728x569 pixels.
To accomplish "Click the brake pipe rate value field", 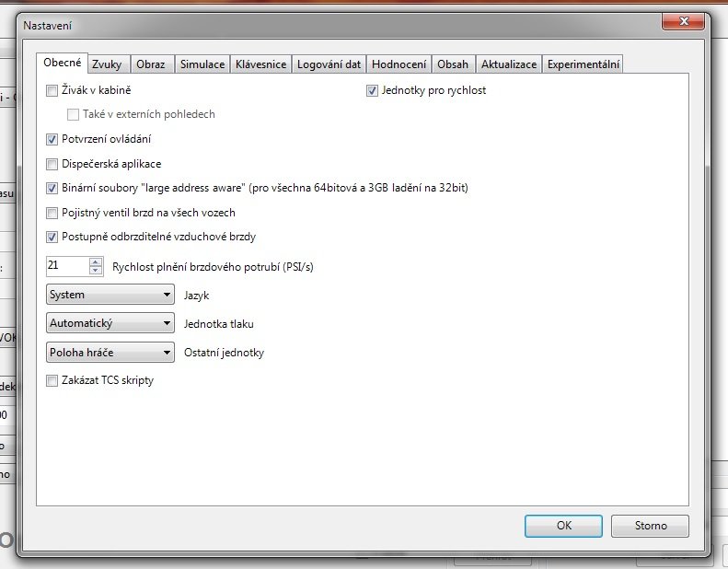I will [66, 265].
